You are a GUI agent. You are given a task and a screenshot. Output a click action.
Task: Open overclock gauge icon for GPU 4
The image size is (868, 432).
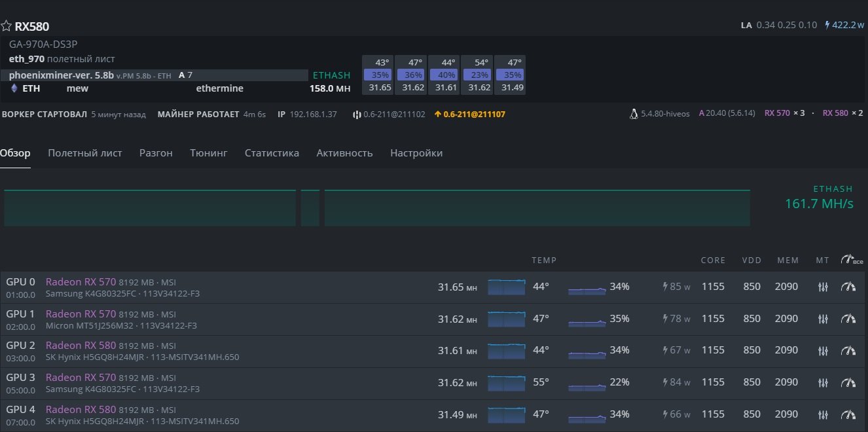coord(848,414)
